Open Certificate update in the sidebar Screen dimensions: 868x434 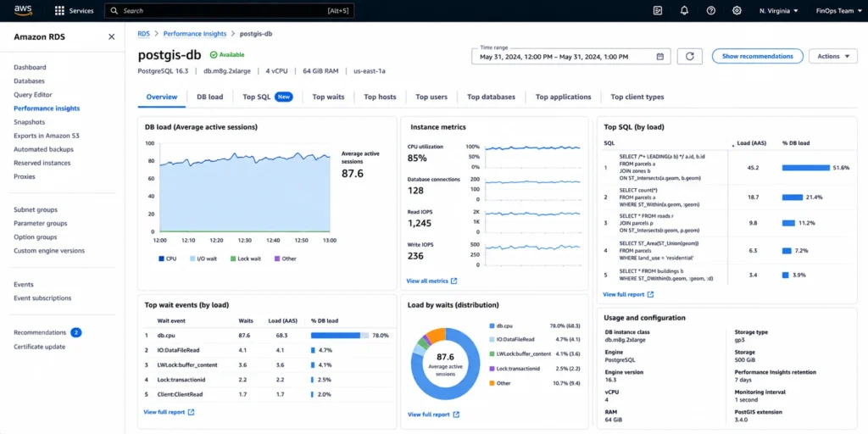[39, 347]
